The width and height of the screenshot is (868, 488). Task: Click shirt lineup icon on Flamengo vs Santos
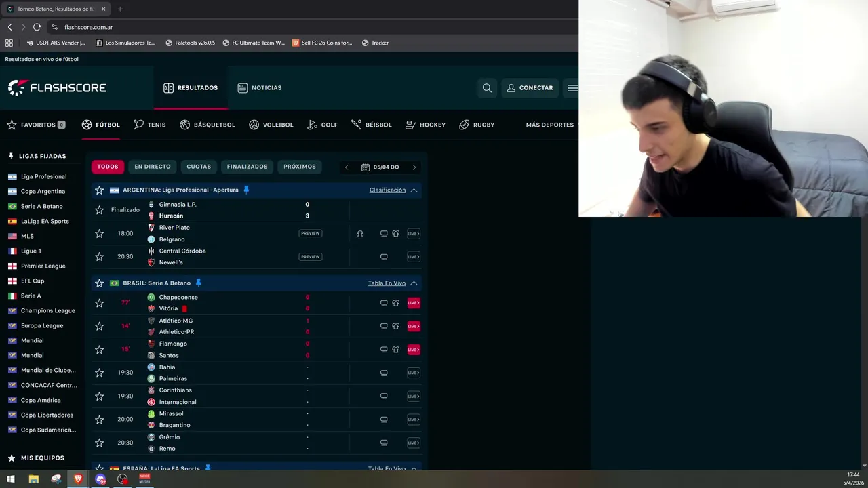(x=396, y=350)
